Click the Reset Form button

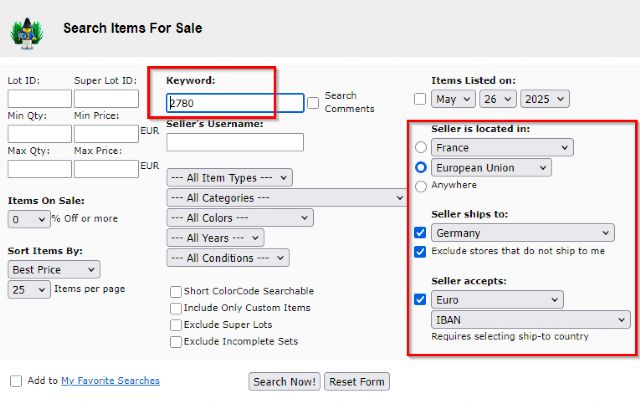coord(358,382)
